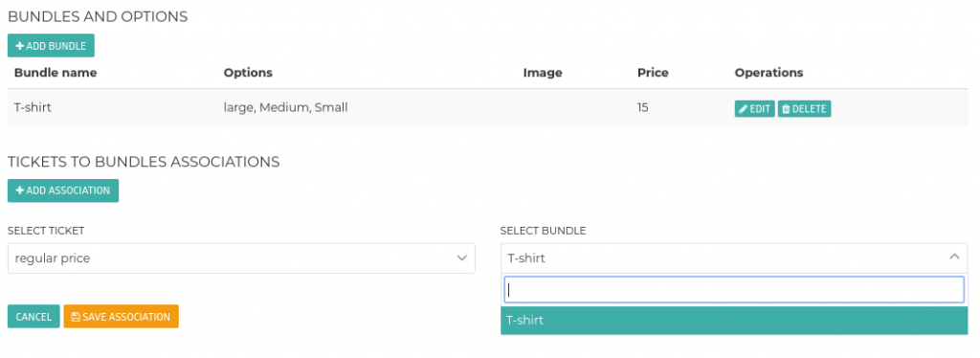Image resolution: width=980 pixels, height=358 pixels.
Task: Cancel the association form
Action: tap(33, 317)
